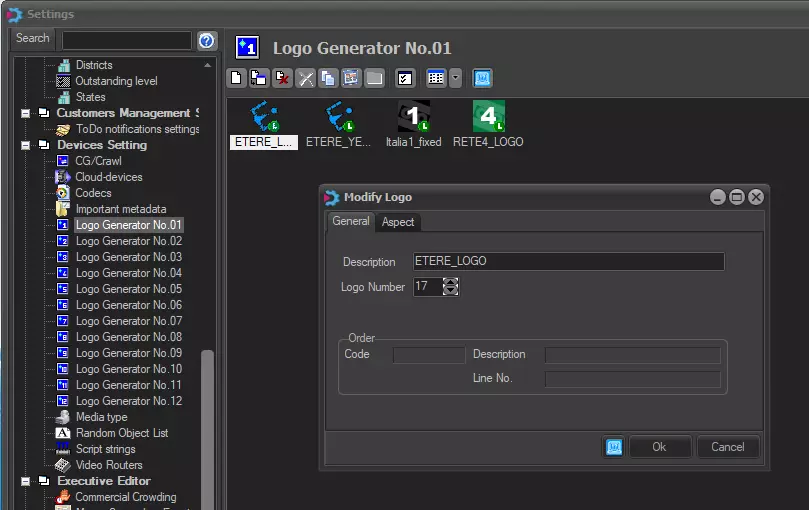Open the view dropdown arrow beside grid icon
This screenshot has height=510, width=809.
455,78
